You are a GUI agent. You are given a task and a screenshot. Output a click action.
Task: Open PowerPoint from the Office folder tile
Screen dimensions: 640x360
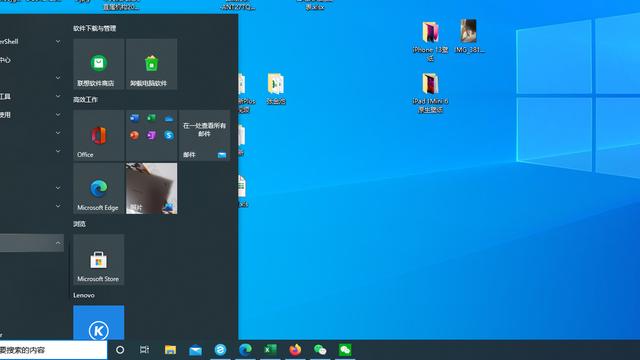point(134,135)
